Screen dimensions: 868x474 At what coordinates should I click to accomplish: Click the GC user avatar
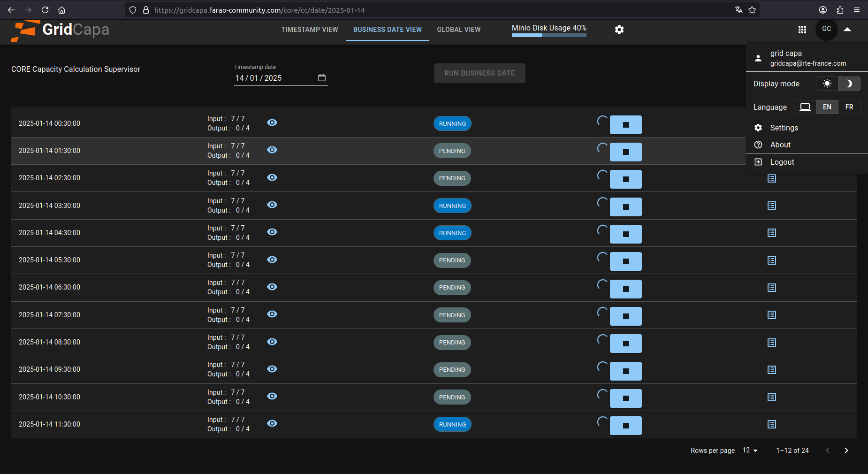click(x=826, y=29)
